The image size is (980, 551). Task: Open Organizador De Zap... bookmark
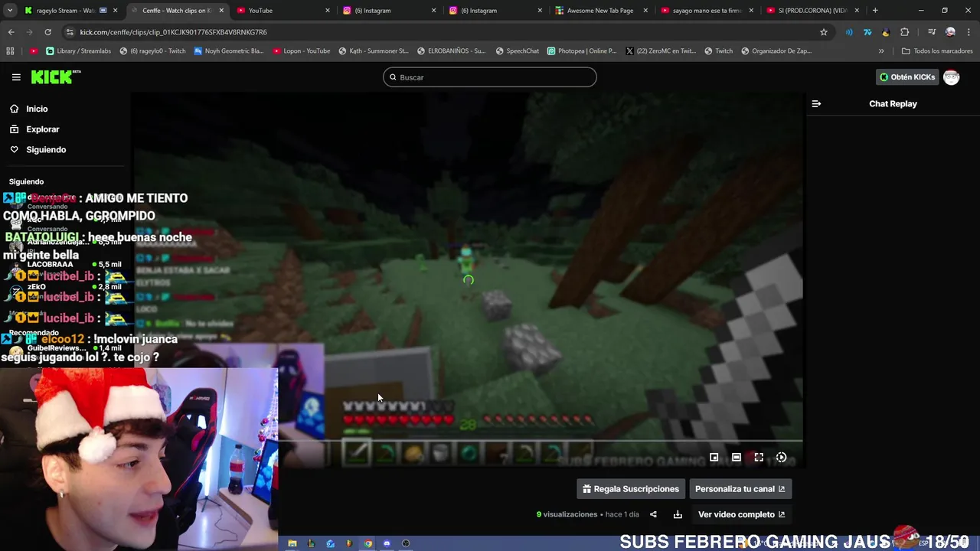coord(776,51)
